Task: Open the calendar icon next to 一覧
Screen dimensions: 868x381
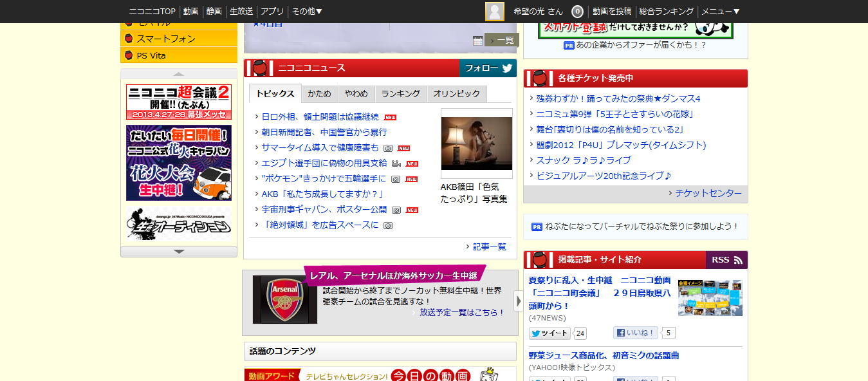Action: 478,41
